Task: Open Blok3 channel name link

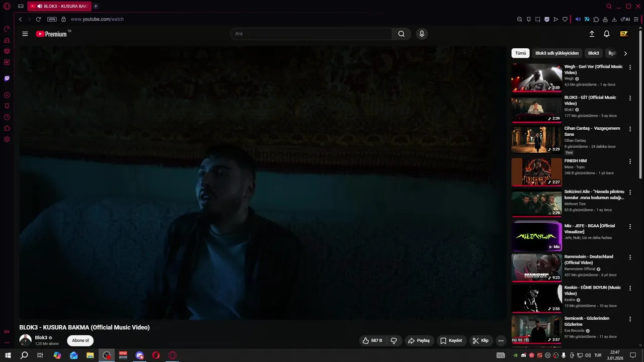Action: (41, 338)
